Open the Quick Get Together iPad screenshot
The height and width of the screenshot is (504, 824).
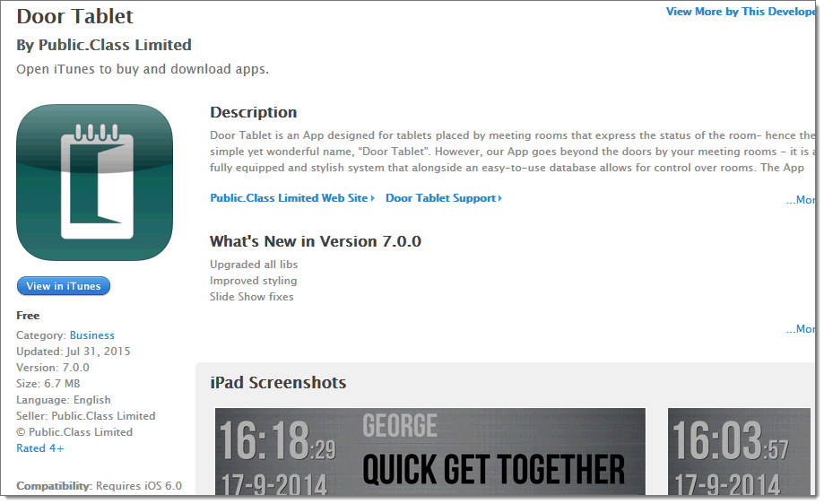point(429,451)
